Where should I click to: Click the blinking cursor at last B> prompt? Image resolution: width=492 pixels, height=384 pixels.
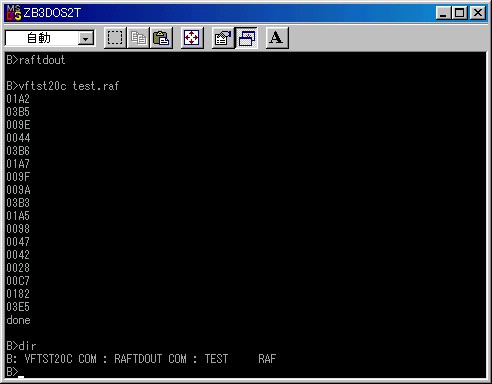tap(21, 377)
